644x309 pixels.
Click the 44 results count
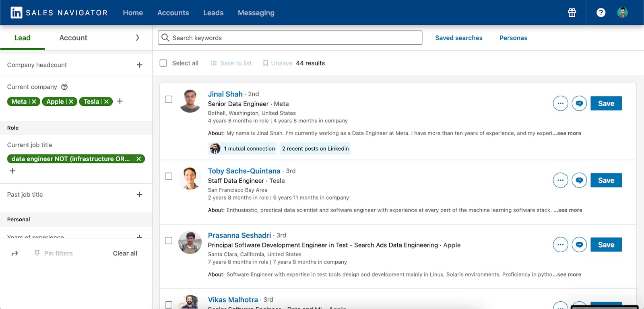point(310,63)
